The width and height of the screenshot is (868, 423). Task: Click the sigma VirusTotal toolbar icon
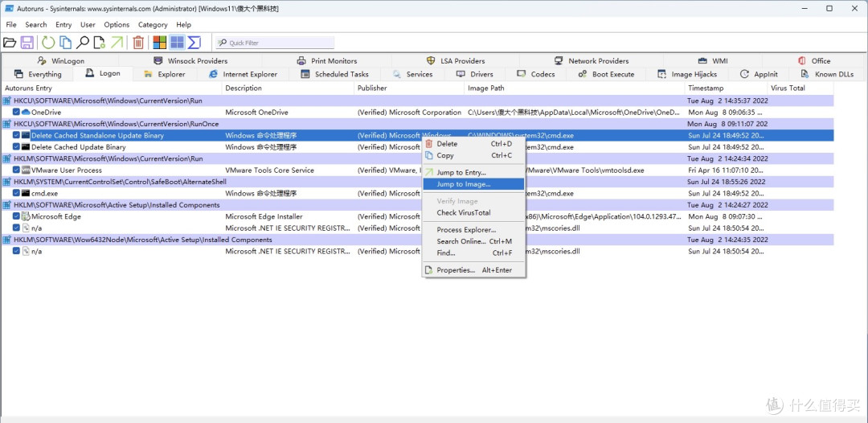point(194,43)
